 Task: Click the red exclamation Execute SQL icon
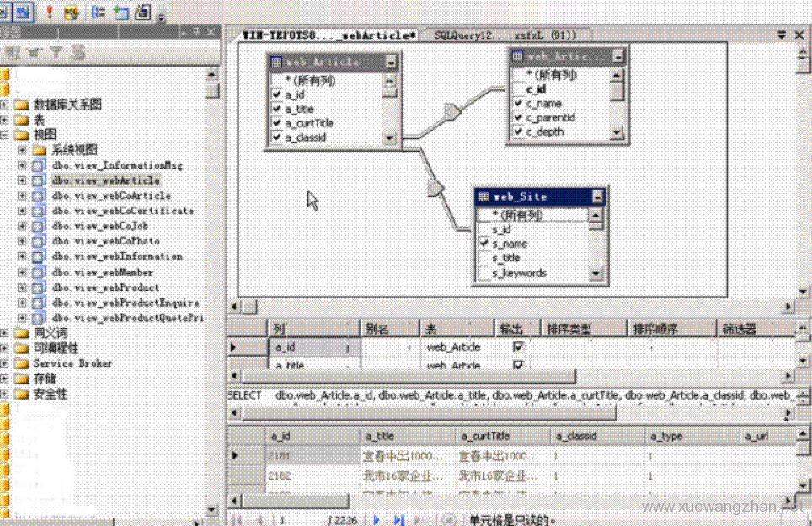[x=50, y=12]
